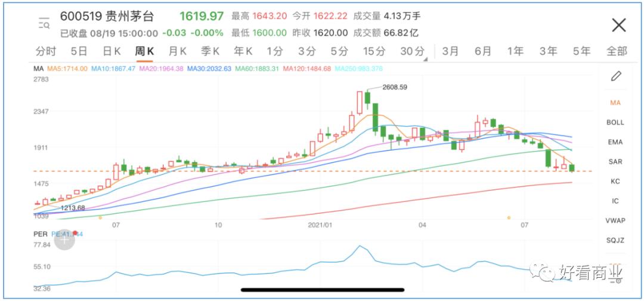Open the stock search list icon

point(44,23)
